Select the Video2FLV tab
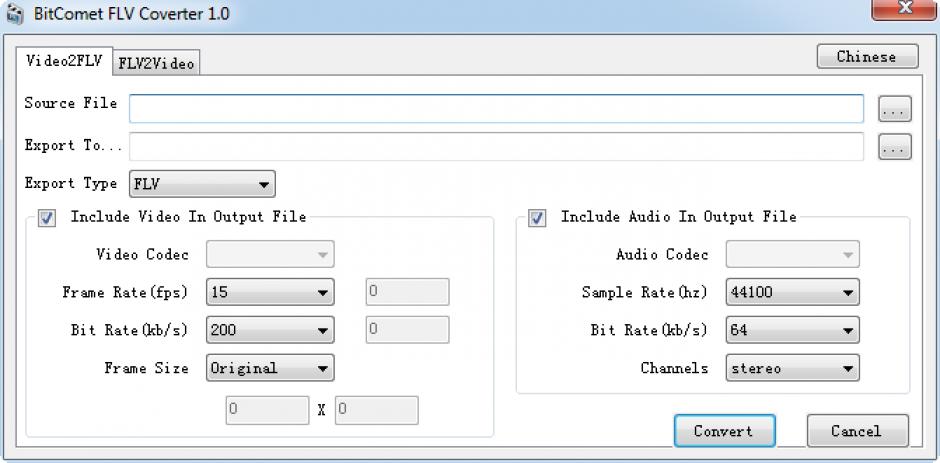The width and height of the screenshot is (940, 463). pos(64,61)
